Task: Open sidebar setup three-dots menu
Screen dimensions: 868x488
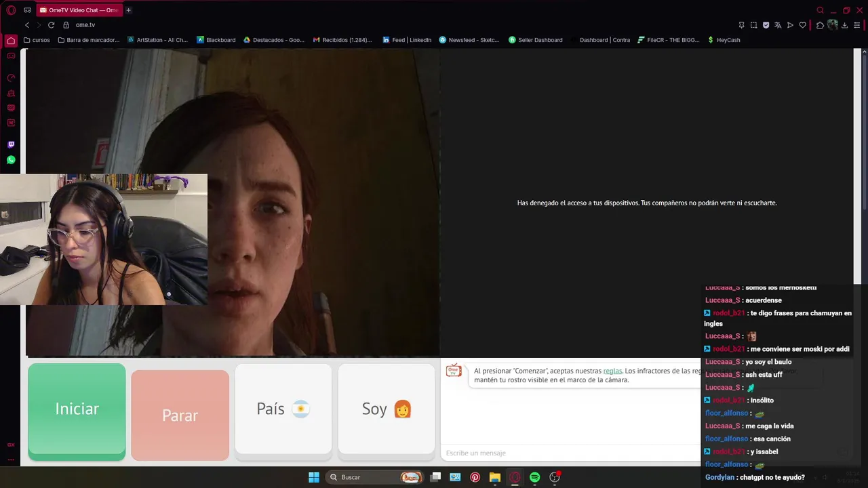Action: (11, 460)
